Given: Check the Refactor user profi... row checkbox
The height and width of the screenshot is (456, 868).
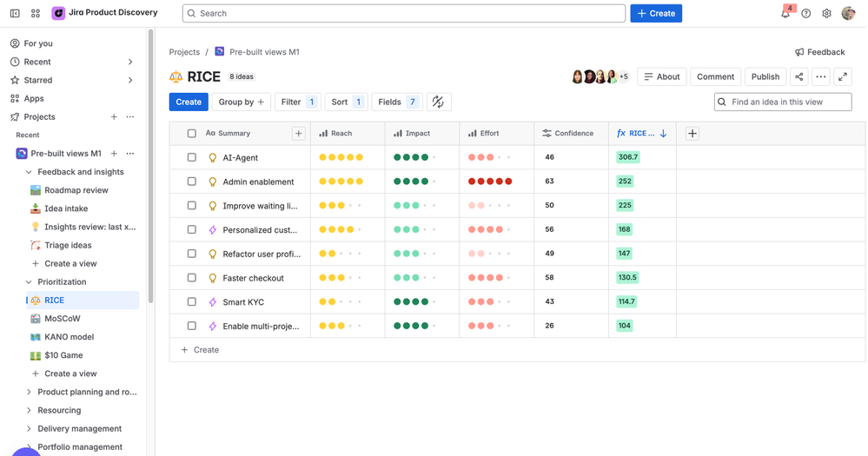Looking at the screenshot, I should [x=191, y=254].
